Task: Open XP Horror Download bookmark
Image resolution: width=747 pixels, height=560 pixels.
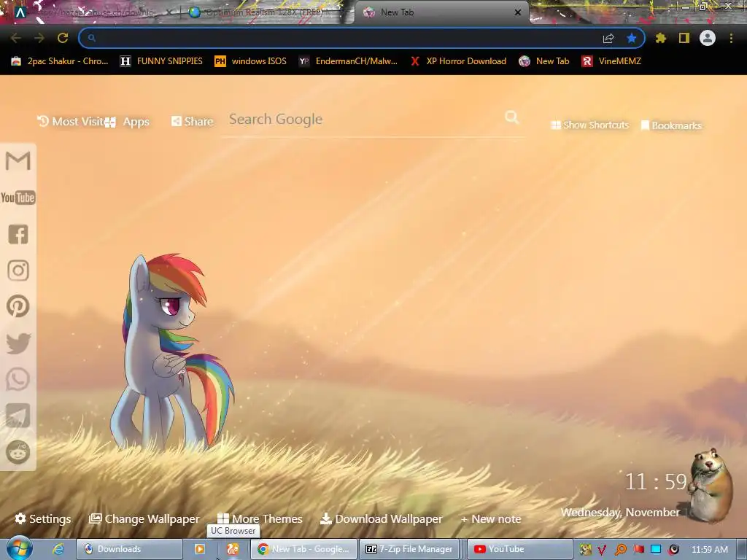Action: point(458,61)
